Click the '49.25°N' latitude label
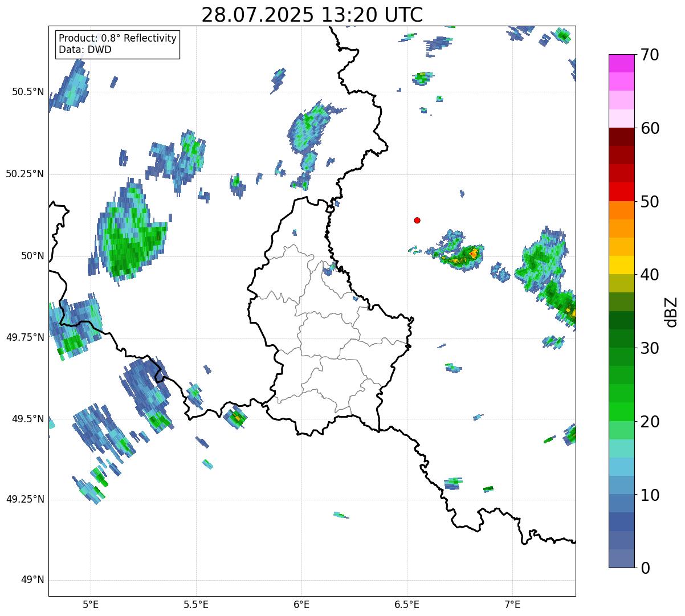This screenshot has width=685, height=616. pos(25,499)
